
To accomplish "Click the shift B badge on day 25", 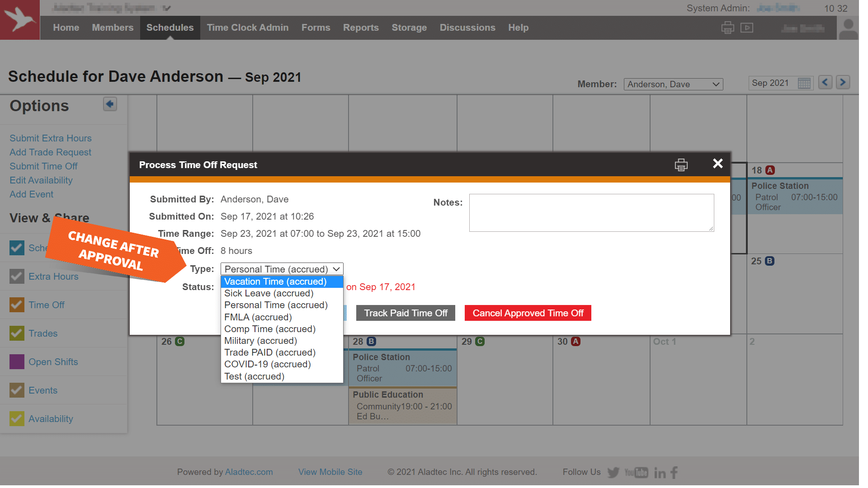I will tap(769, 261).
